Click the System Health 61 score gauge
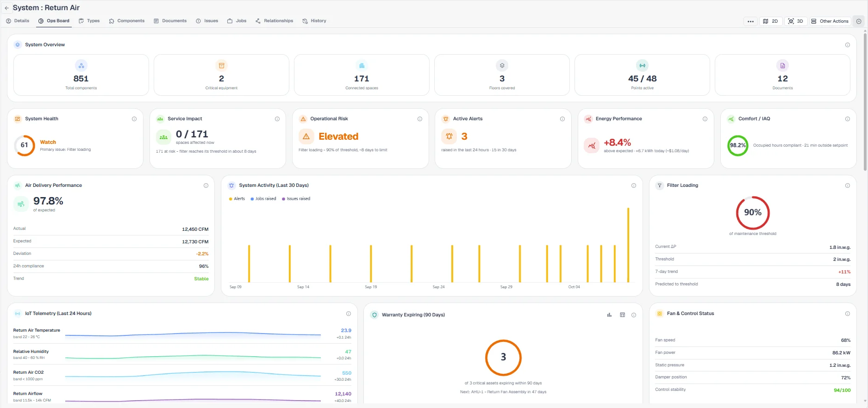868x408 pixels. 25,145
